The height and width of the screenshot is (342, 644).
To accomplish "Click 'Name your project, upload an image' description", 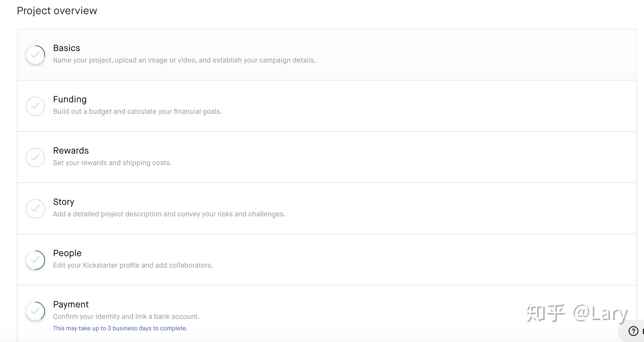I will pyautogui.click(x=184, y=60).
